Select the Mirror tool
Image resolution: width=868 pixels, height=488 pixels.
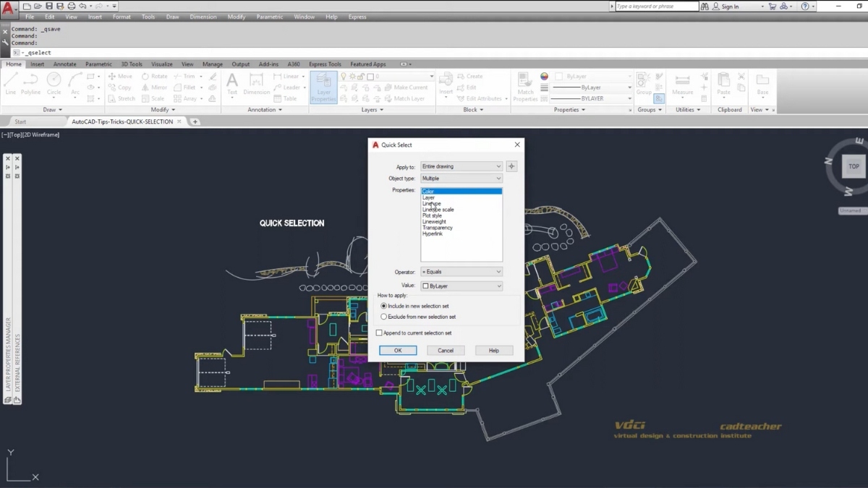coord(155,87)
